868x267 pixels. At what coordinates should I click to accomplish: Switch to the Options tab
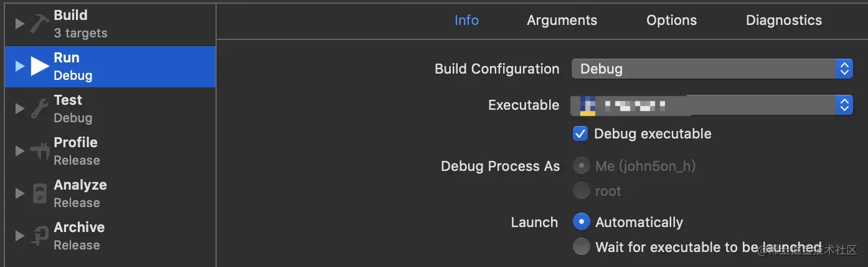click(x=671, y=21)
